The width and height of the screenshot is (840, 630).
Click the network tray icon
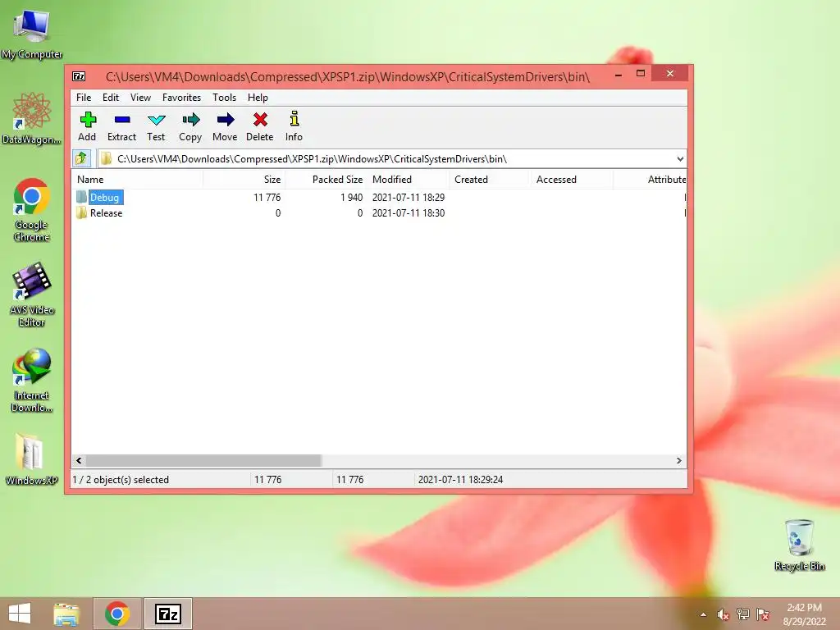[x=743, y=614]
